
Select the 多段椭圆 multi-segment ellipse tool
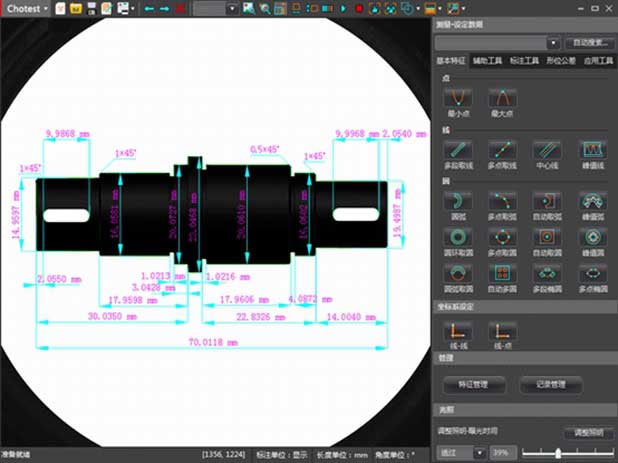546,272
